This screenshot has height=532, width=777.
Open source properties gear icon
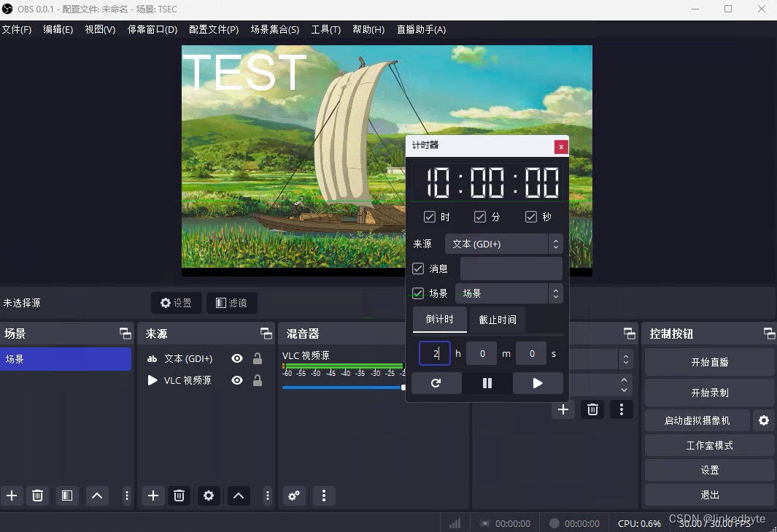(209, 496)
